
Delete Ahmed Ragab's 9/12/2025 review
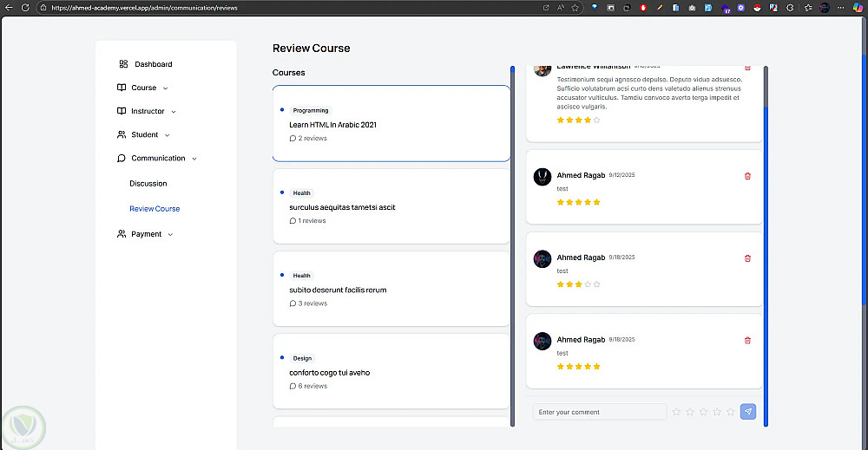click(747, 176)
